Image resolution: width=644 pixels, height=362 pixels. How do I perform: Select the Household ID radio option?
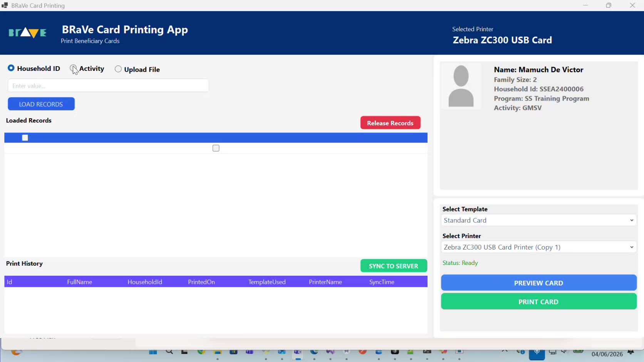pos(11,68)
